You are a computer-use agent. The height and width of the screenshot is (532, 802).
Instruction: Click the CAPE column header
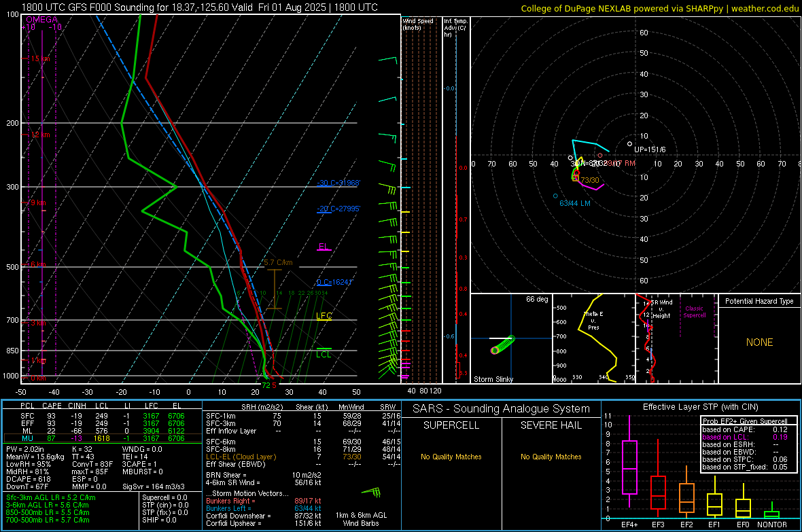[52, 406]
